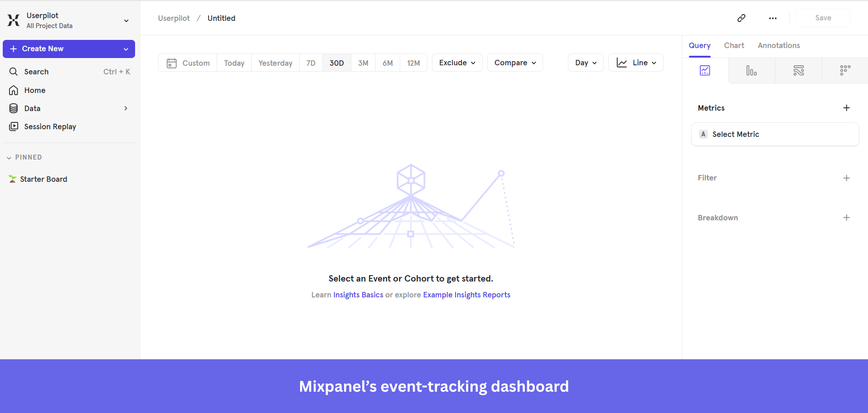868x413 pixels.
Task: Copy the report link using the link icon
Action: pyautogui.click(x=741, y=18)
